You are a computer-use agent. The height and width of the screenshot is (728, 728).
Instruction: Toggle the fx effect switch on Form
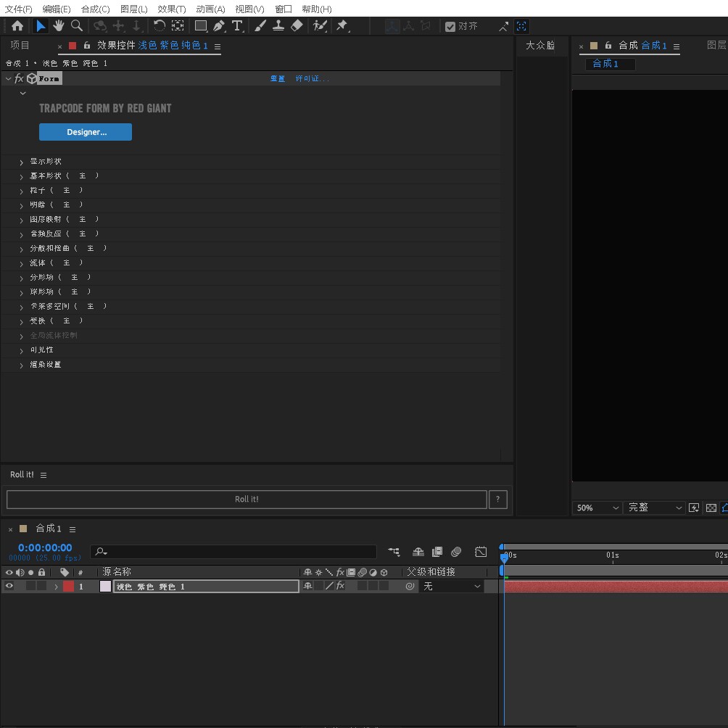tap(19, 78)
